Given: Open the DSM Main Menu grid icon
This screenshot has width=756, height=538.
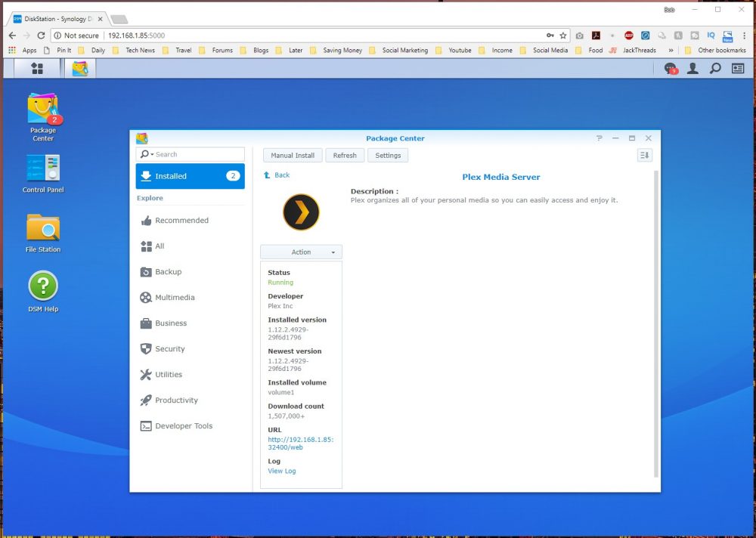Looking at the screenshot, I should click(x=37, y=69).
